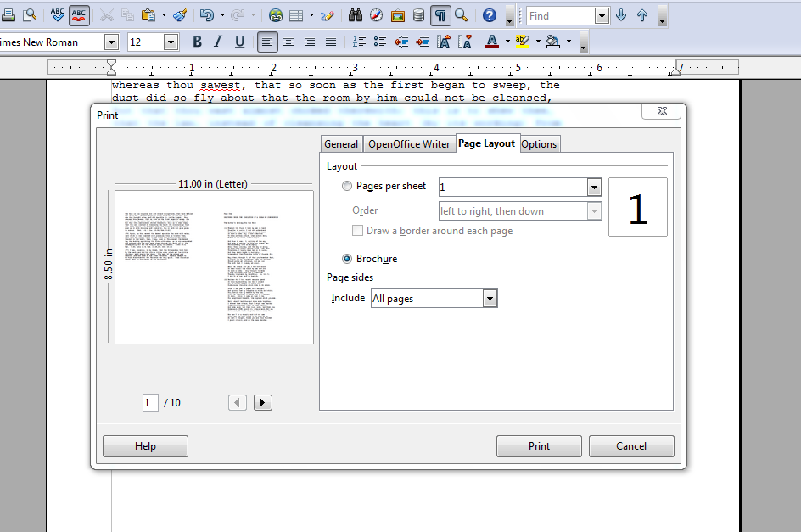Click the Find text field
This screenshot has height=532, width=801.
560,16
